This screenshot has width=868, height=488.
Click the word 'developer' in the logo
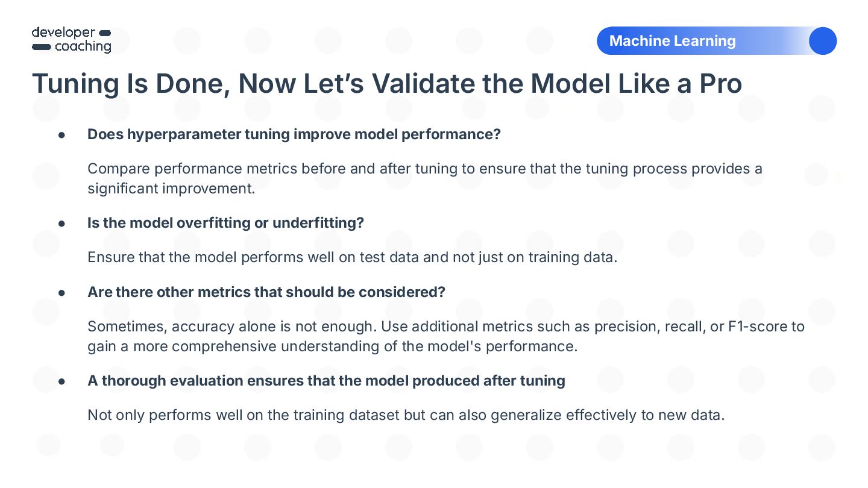(x=63, y=33)
